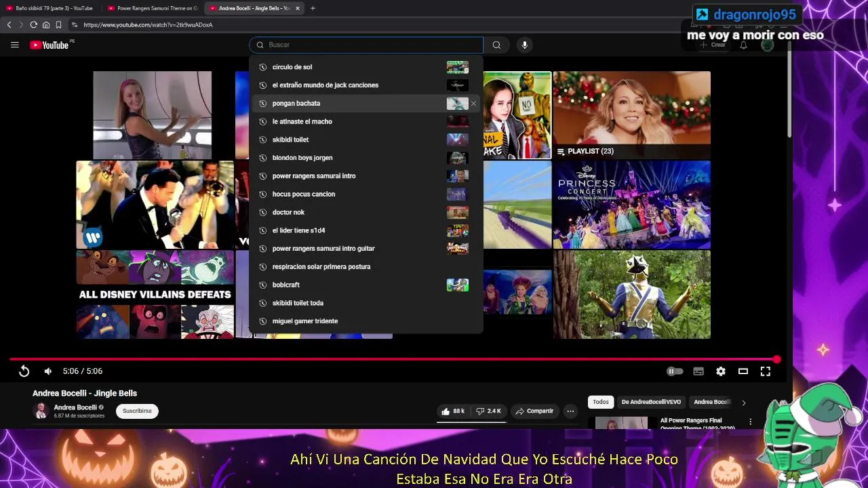
Task: Switch to theater mode
Action: tap(743, 371)
